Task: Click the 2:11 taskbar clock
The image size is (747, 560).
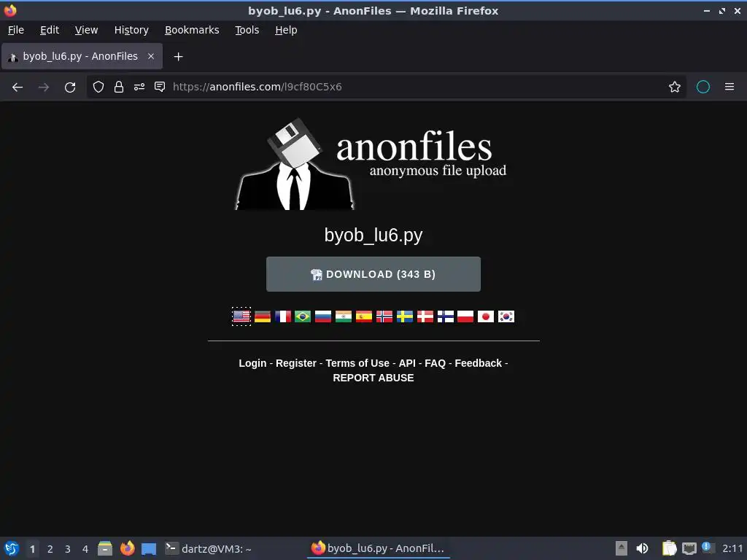Action: (732, 548)
